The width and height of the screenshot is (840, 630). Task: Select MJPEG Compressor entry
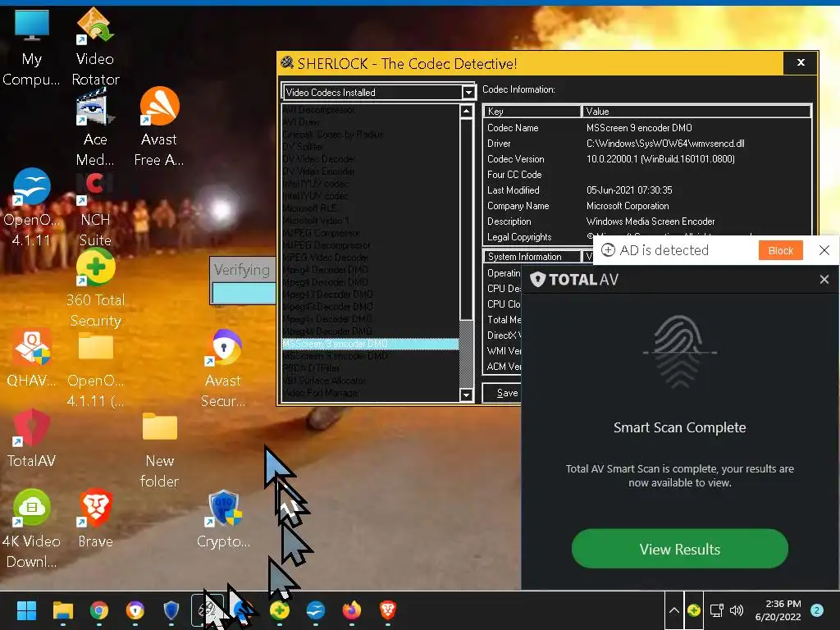pos(371,233)
